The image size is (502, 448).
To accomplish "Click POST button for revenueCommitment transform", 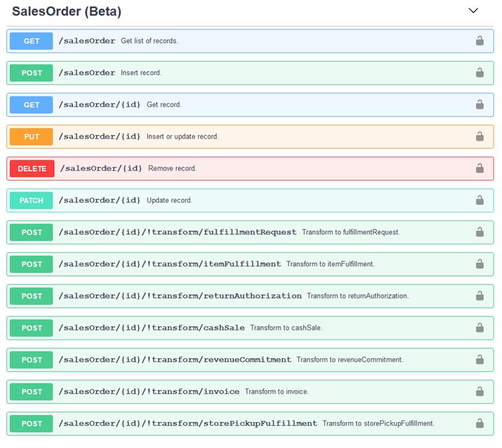I will (x=31, y=360).
